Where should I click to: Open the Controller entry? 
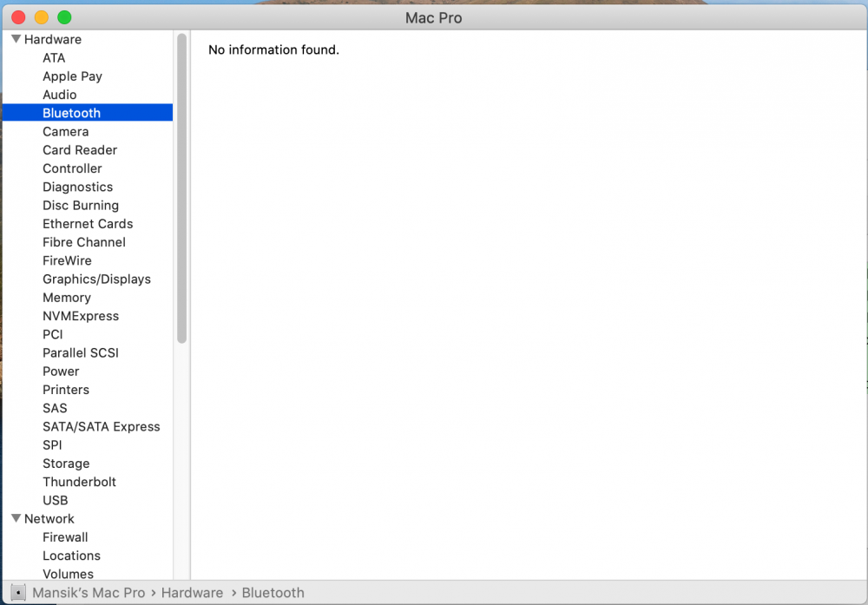pyautogui.click(x=72, y=168)
